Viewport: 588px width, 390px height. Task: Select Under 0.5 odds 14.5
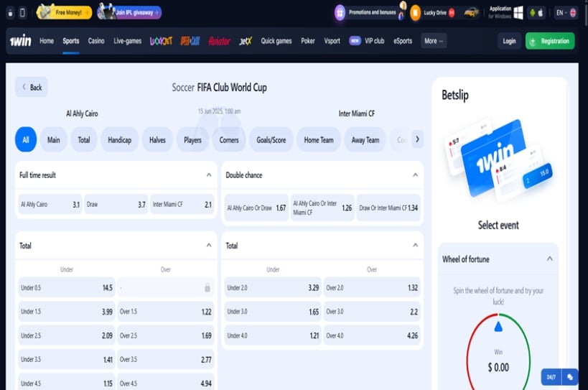tap(67, 287)
